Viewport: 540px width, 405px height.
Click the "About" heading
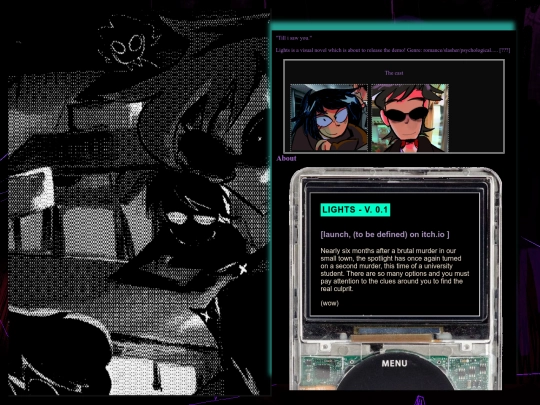pyautogui.click(x=286, y=158)
